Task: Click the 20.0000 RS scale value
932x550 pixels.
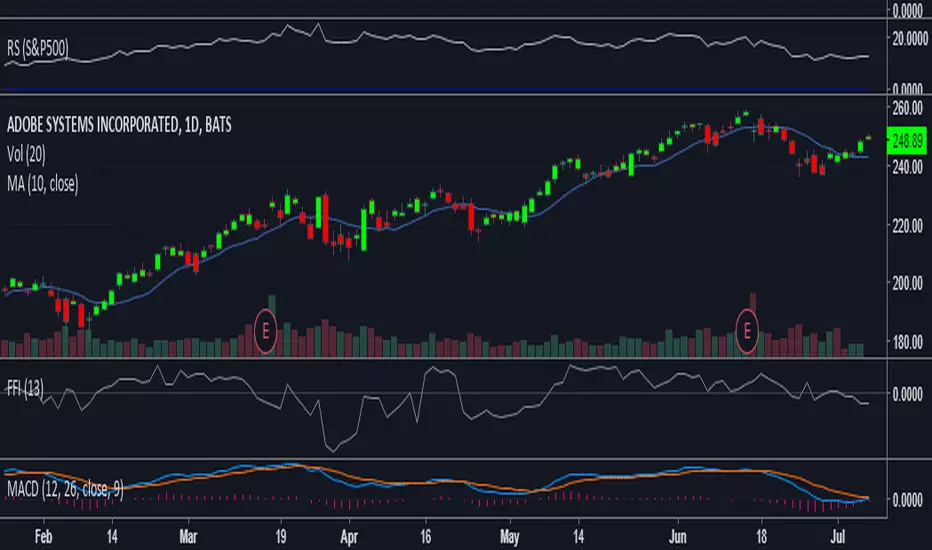Action: tap(910, 39)
